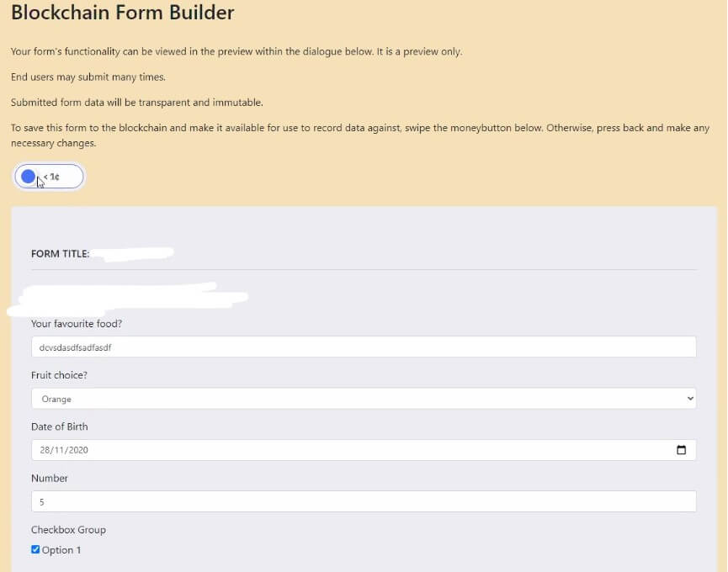Click the Option 1 checkbox label
The width and height of the screenshot is (728, 572).
coord(61,550)
